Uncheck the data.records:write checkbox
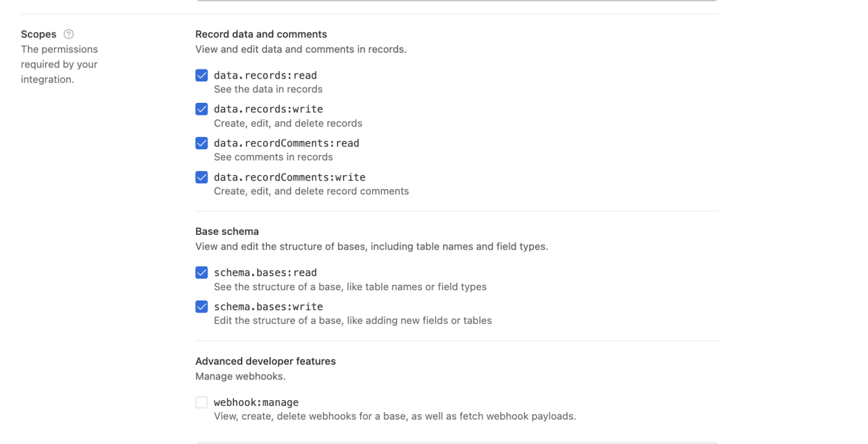Image resolution: width=868 pixels, height=444 pixels. (201, 109)
